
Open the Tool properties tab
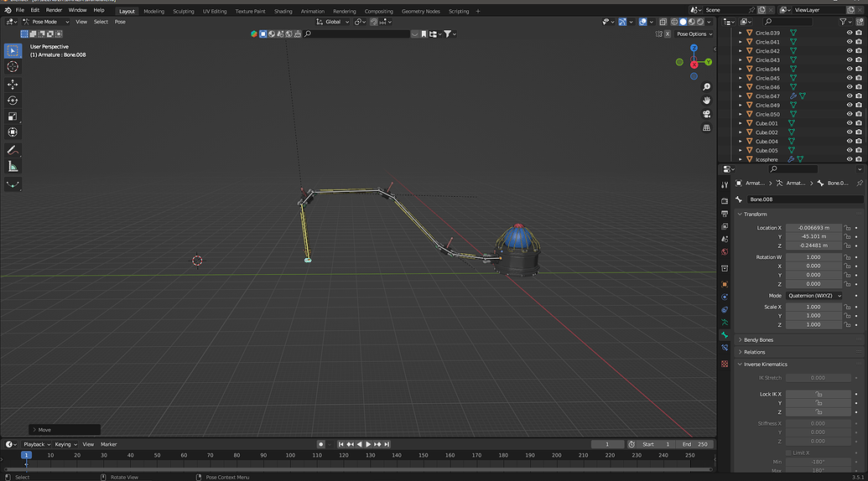coord(725,185)
